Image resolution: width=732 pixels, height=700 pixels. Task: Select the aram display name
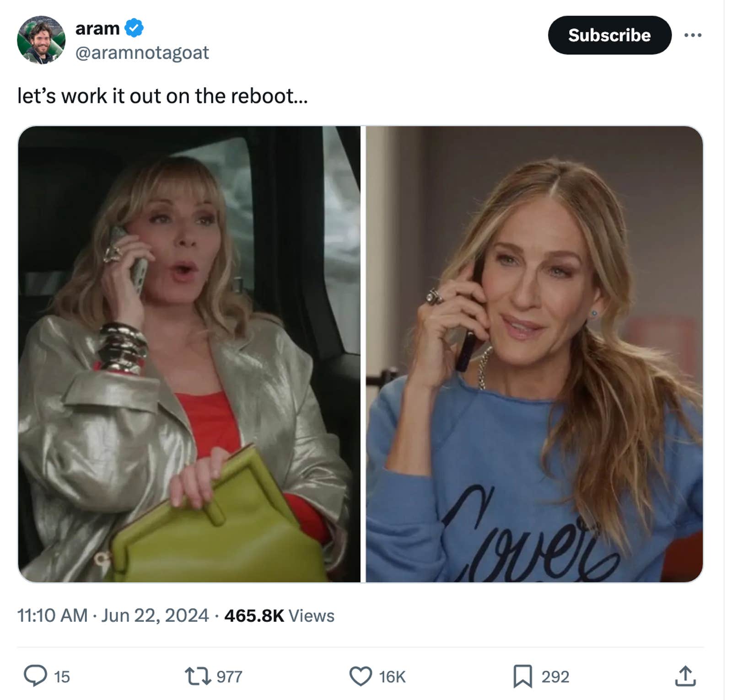[98, 27]
